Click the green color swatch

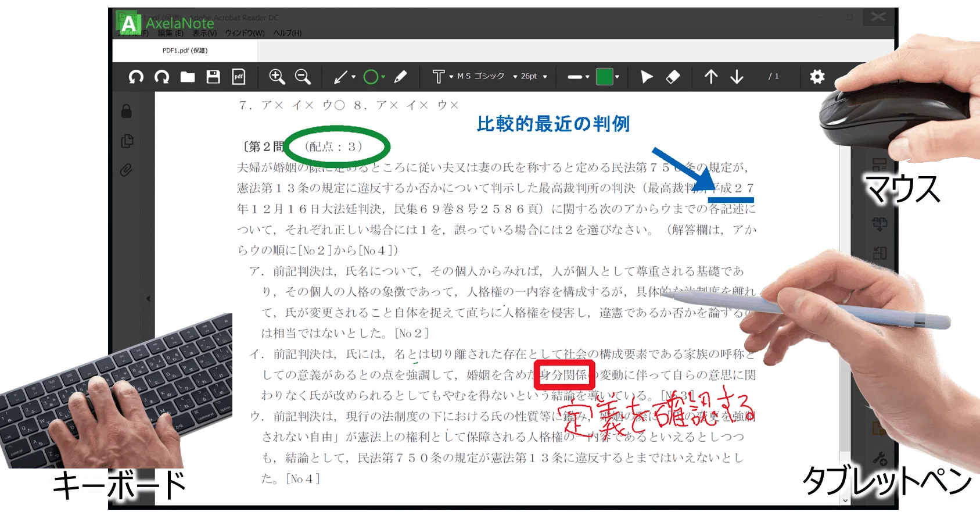coord(604,77)
